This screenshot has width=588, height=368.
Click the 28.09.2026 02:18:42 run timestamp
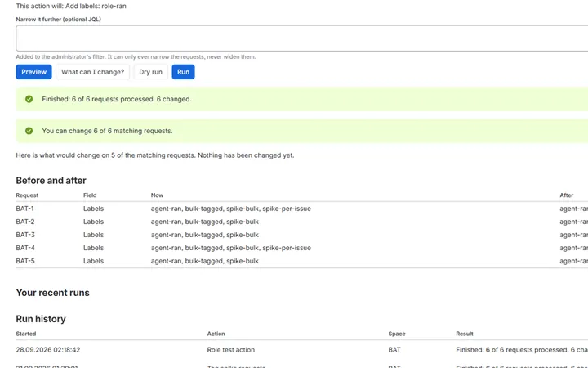(x=48, y=350)
